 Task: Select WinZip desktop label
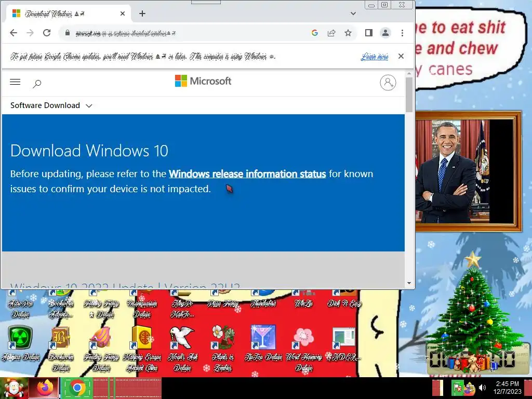303,303
